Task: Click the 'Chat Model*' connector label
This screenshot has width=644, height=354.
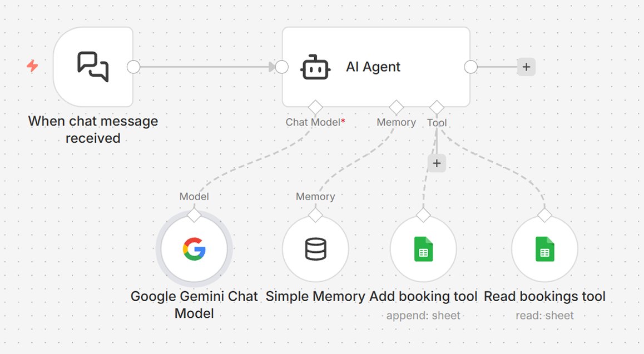Action: point(315,122)
